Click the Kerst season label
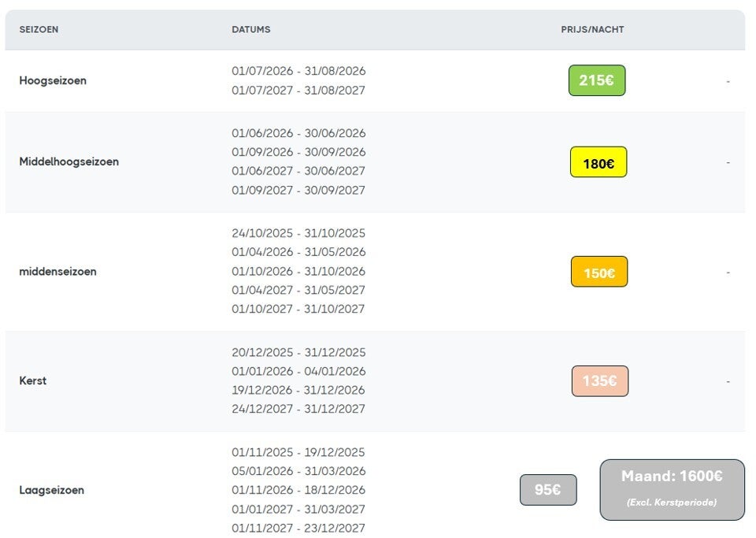Screen dimensions: 756x538 tap(33, 380)
